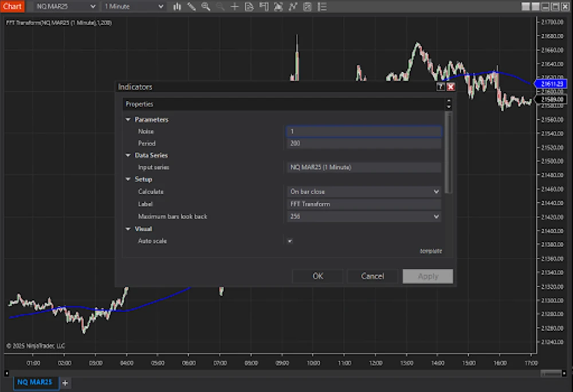Add a new chart tab with plus
This screenshot has width=573, height=392.
[65, 383]
